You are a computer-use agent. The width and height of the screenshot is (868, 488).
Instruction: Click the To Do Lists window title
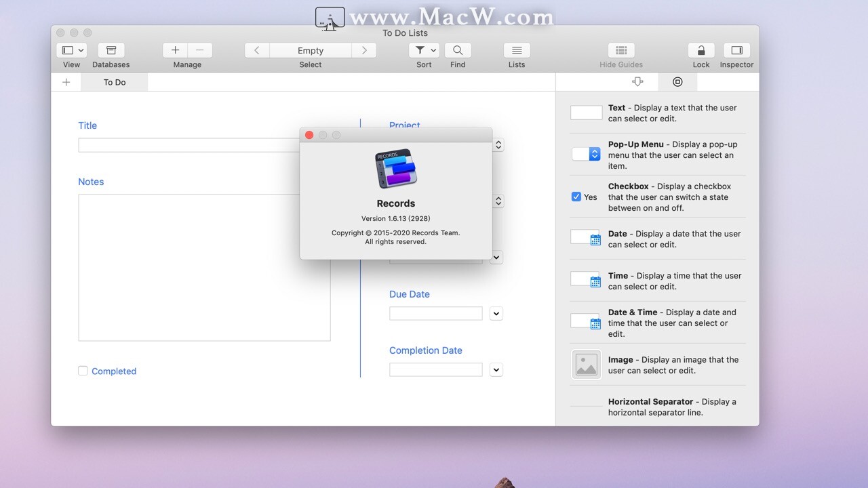tap(405, 33)
